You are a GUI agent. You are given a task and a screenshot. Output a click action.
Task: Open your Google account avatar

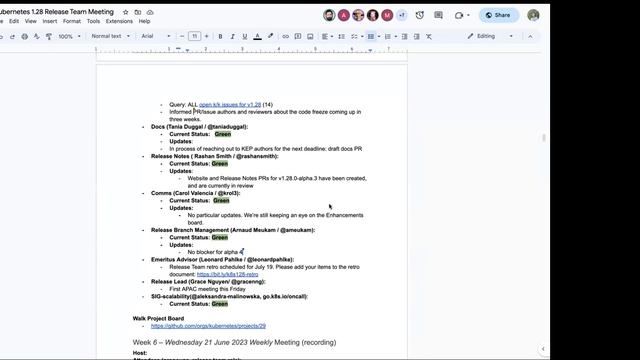(x=533, y=15)
